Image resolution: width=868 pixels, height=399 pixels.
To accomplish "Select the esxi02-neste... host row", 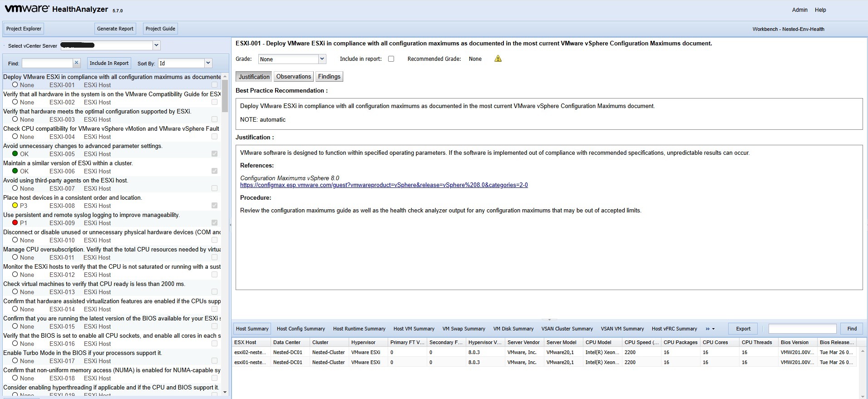I will pos(545,352).
